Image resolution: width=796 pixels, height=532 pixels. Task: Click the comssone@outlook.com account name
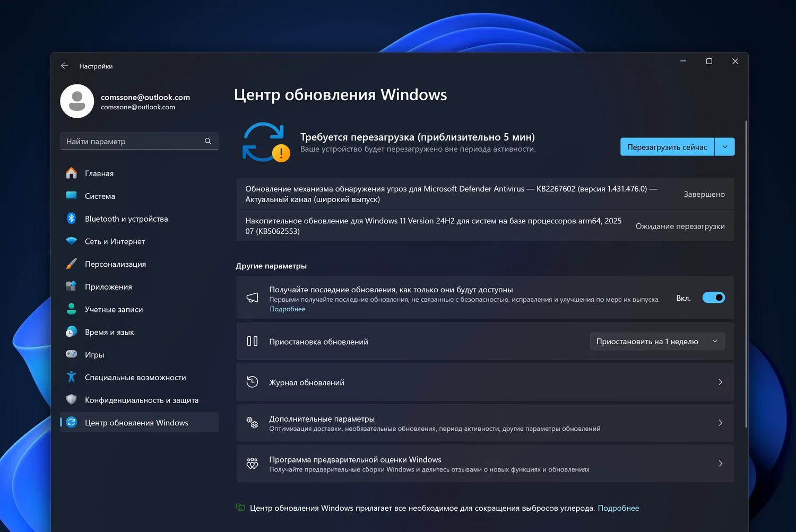[x=145, y=97]
